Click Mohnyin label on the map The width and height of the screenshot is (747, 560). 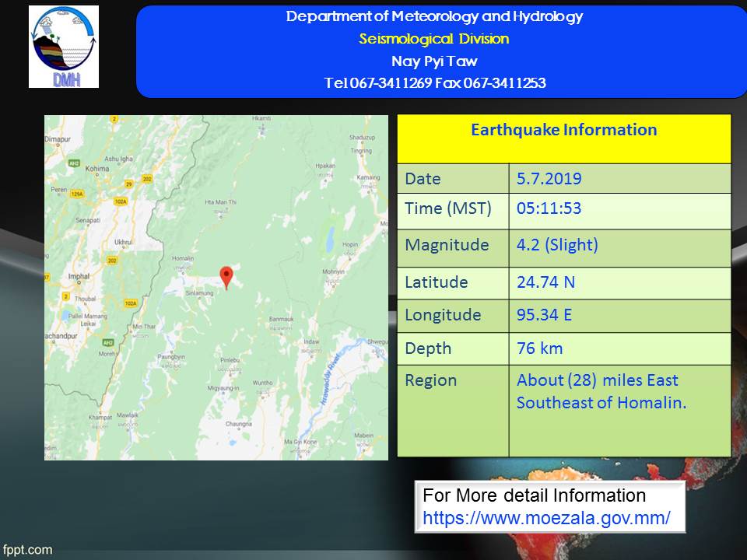tap(334, 271)
